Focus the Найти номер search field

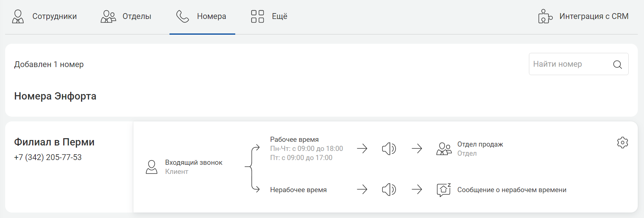pyautogui.click(x=579, y=64)
